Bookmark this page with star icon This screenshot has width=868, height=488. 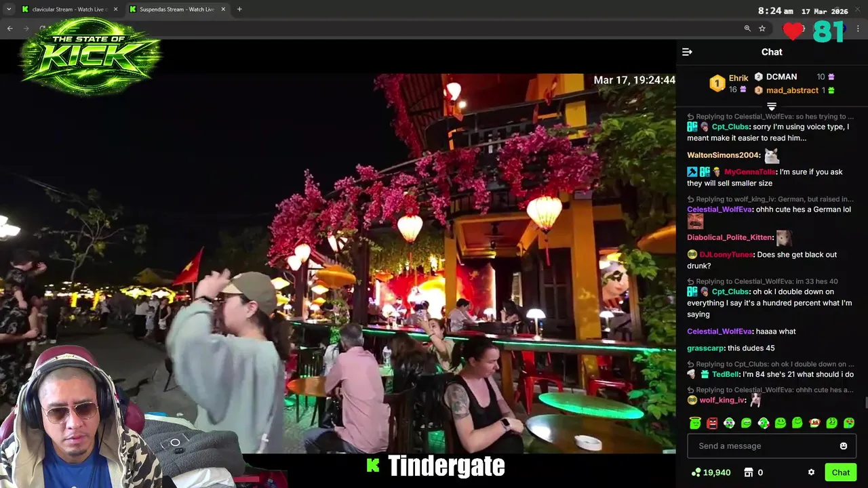pos(762,28)
